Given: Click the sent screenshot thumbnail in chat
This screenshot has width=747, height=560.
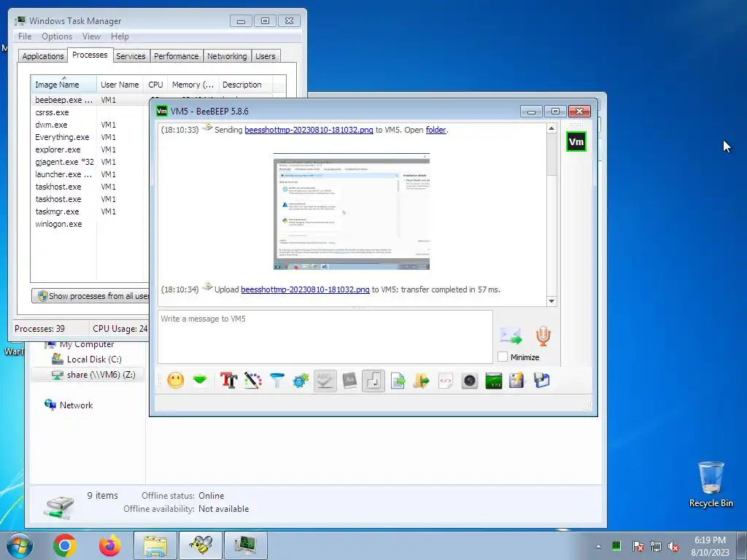Looking at the screenshot, I should [x=352, y=211].
